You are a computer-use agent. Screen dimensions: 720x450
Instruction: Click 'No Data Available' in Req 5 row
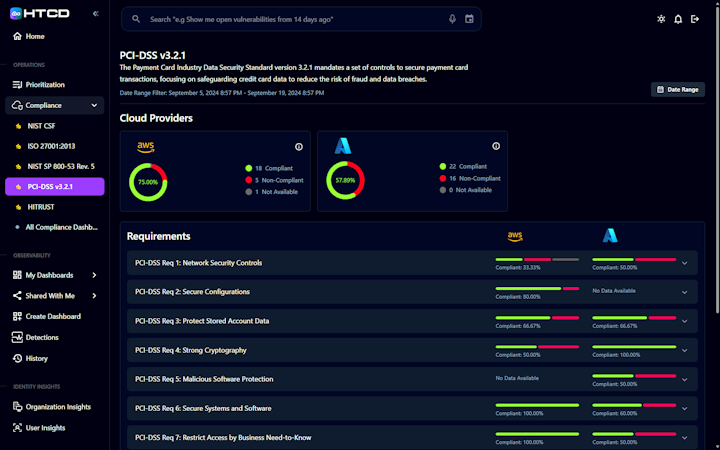click(x=517, y=378)
